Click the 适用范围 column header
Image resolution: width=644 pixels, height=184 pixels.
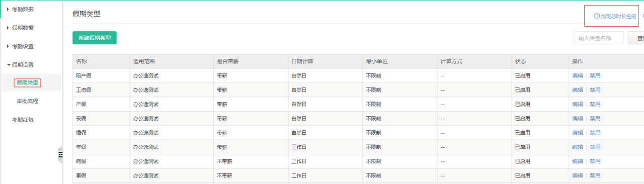(x=144, y=61)
